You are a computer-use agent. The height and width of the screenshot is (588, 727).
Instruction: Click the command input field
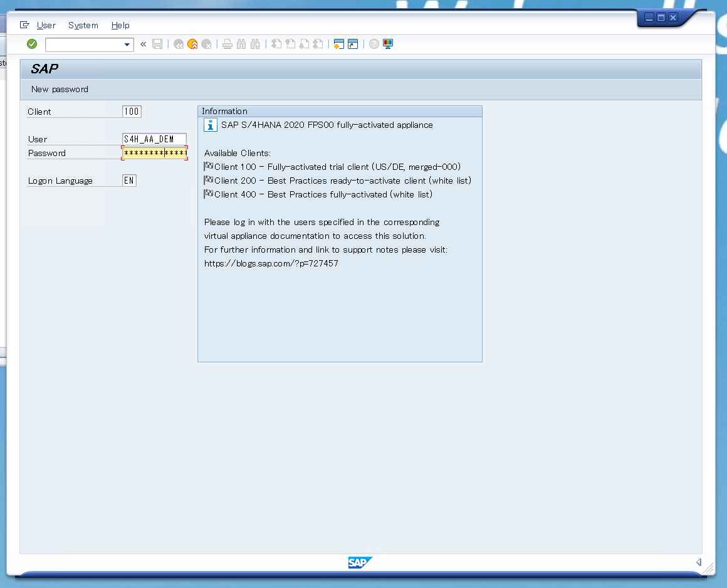pos(85,45)
